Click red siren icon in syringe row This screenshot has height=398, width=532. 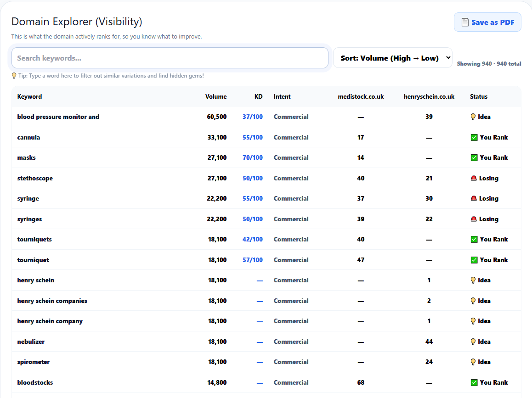click(x=474, y=198)
